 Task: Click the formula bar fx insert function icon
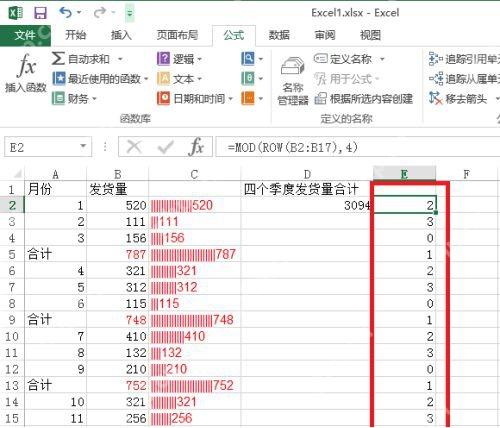click(196, 147)
